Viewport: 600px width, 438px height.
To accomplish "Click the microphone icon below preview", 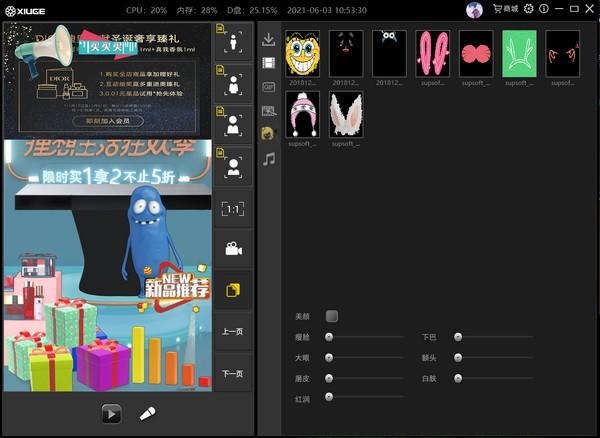I will [x=147, y=413].
